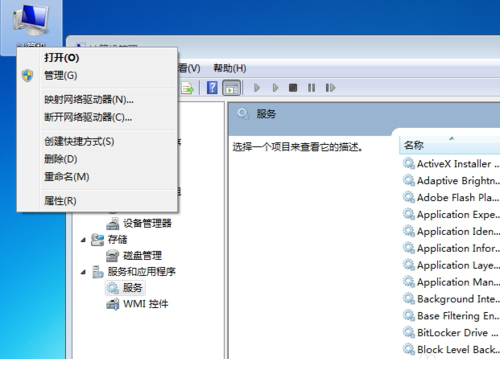Click the export list toolbar icon

click(188, 88)
